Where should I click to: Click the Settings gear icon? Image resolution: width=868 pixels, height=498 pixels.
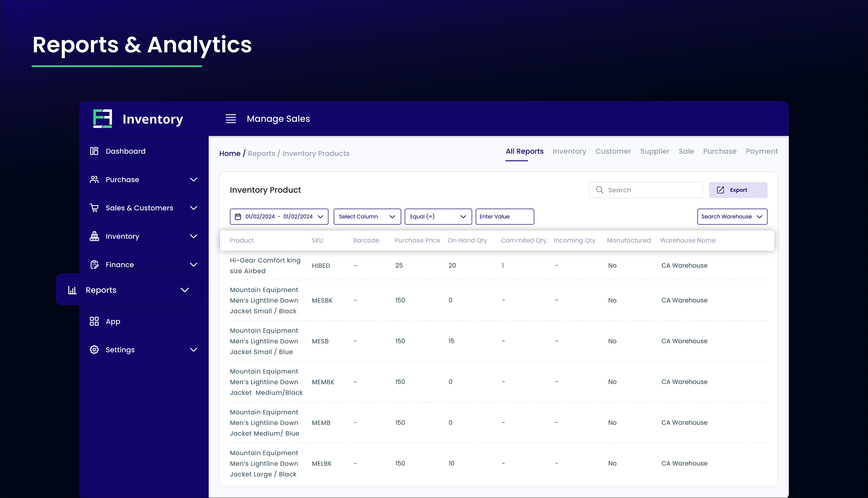tap(94, 350)
